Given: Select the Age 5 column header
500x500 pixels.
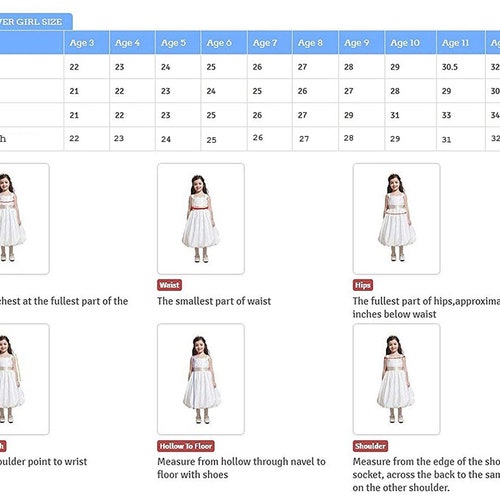Looking at the screenshot, I should coord(178,43).
